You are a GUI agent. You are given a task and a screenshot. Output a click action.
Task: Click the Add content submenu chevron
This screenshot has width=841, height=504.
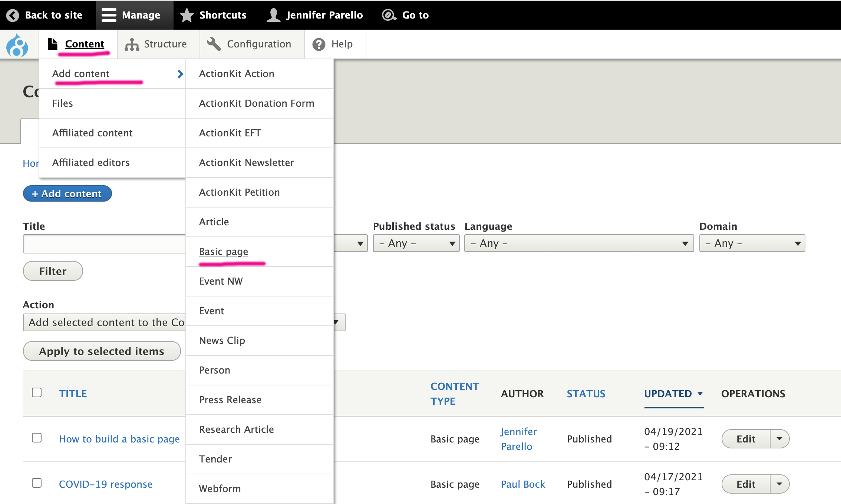180,74
